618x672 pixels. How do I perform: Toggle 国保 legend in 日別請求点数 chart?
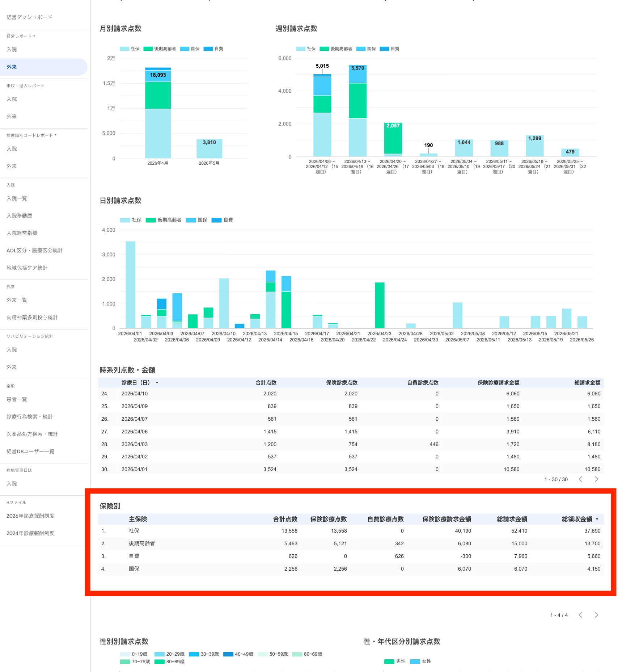coord(196,220)
